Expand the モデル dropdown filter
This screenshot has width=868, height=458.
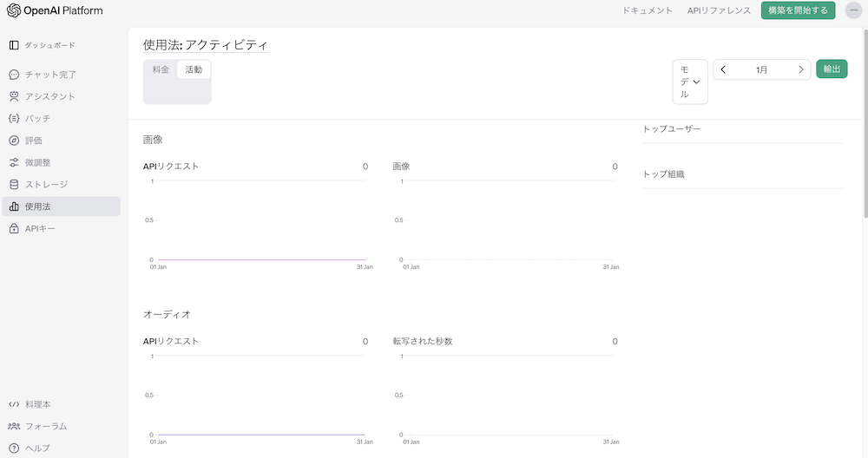pyautogui.click(x=690, y=82)
